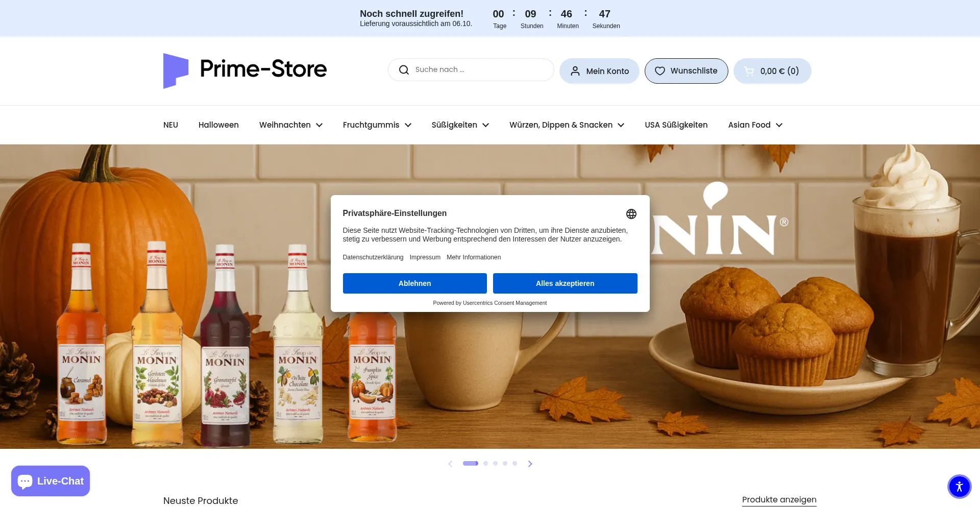
Task: Expand the Süßigkeiten menu chevron
Action: [486, 125]
